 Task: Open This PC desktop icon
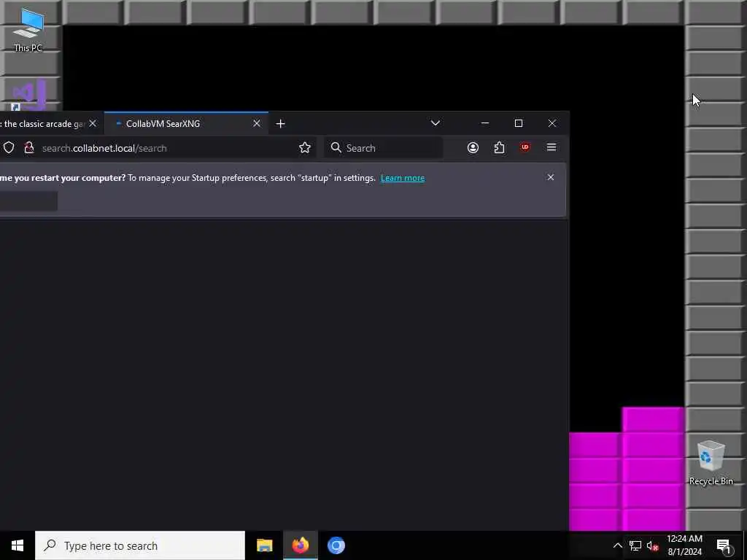pos(28,30)
